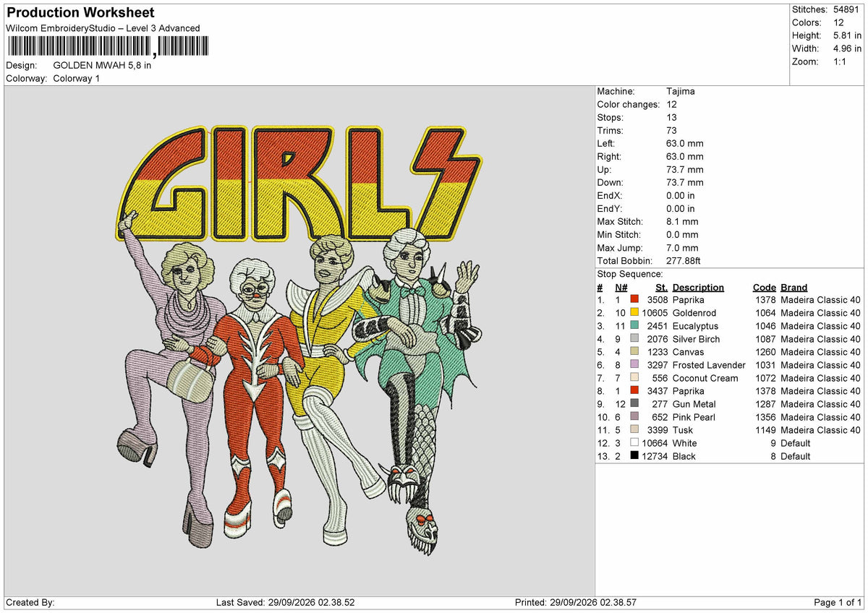The width and height of the screenshot is (868, 613).
Task: Click the Total Bobbin value '277.88ft'
Action: tap(684, 260)
